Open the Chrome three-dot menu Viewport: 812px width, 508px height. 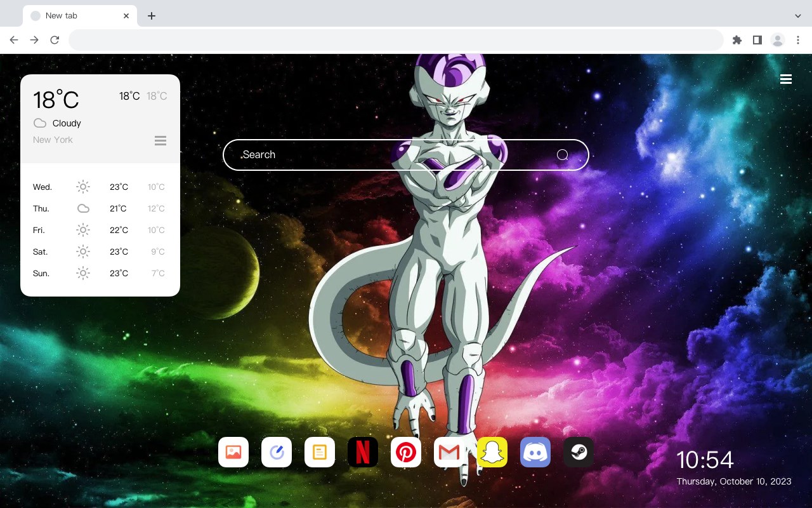798,40
